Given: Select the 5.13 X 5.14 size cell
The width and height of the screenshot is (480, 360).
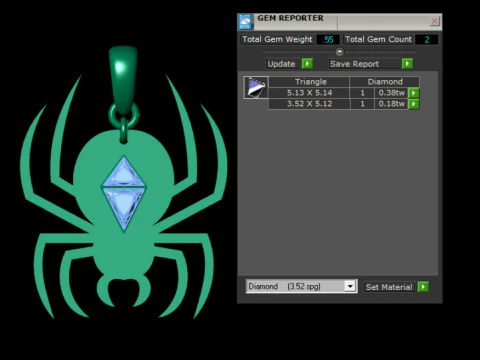Looking at the screenshot, I should tap(309, 93).
